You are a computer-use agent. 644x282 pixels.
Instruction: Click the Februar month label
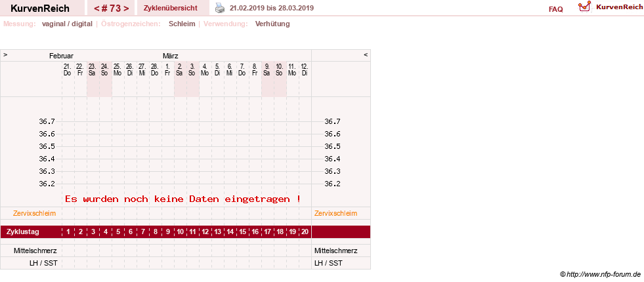tap(61, 56)
